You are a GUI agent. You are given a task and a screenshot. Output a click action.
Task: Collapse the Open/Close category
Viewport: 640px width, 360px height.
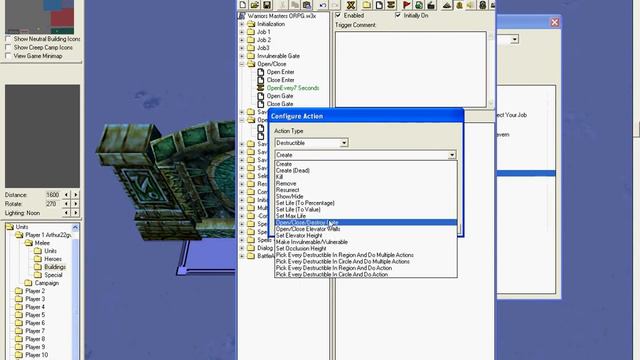point(242,64)
